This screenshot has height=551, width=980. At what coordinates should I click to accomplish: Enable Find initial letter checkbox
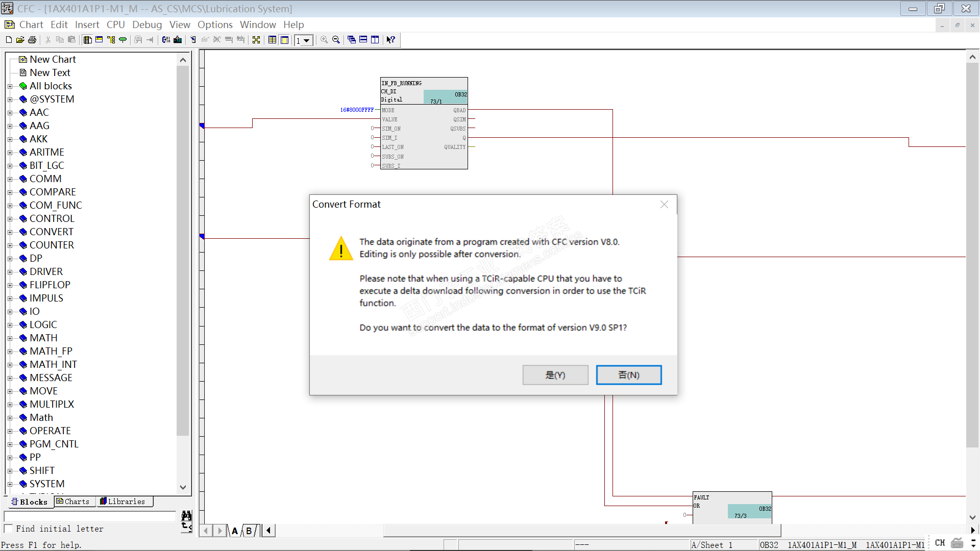click(x=9, y=529)
